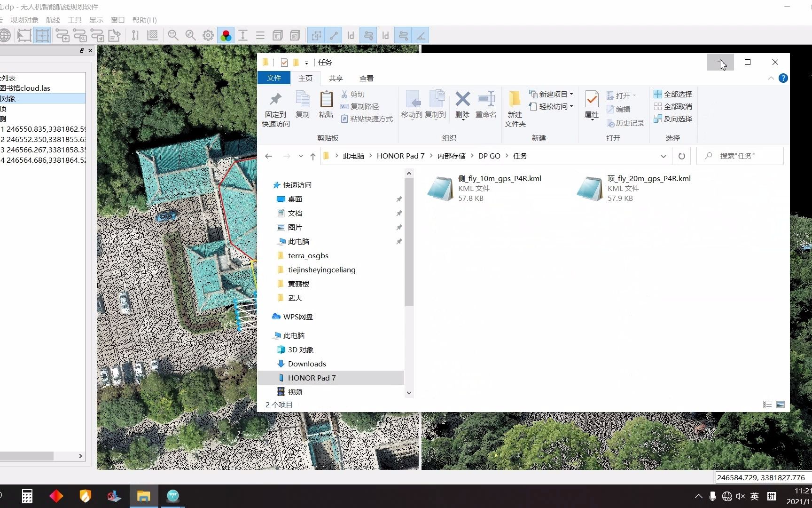Select the 侧_fly_10m_gps_P4R.kml file
The height and width of the screenshot is (508, 812).
click(x=484, y=188)
